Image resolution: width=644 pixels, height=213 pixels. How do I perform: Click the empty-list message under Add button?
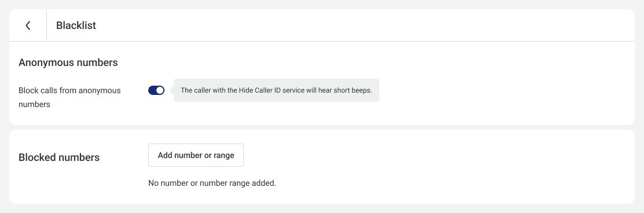212,183
